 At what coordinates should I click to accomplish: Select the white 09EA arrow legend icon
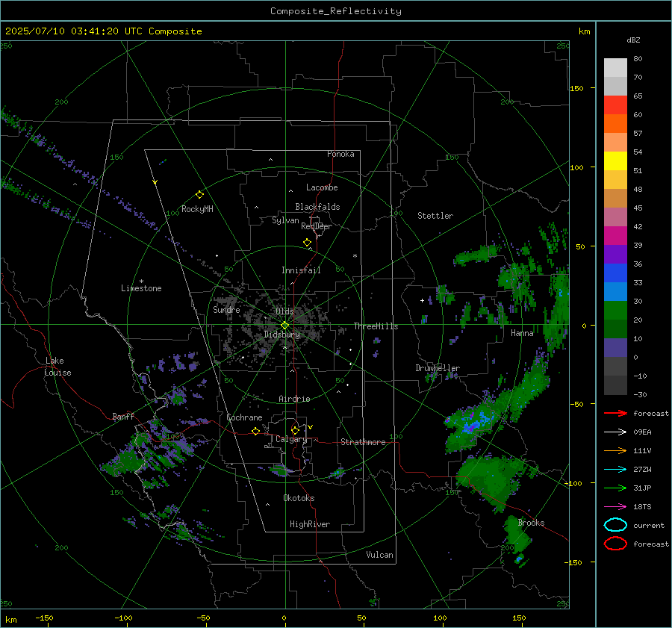(x=615, y=432)
